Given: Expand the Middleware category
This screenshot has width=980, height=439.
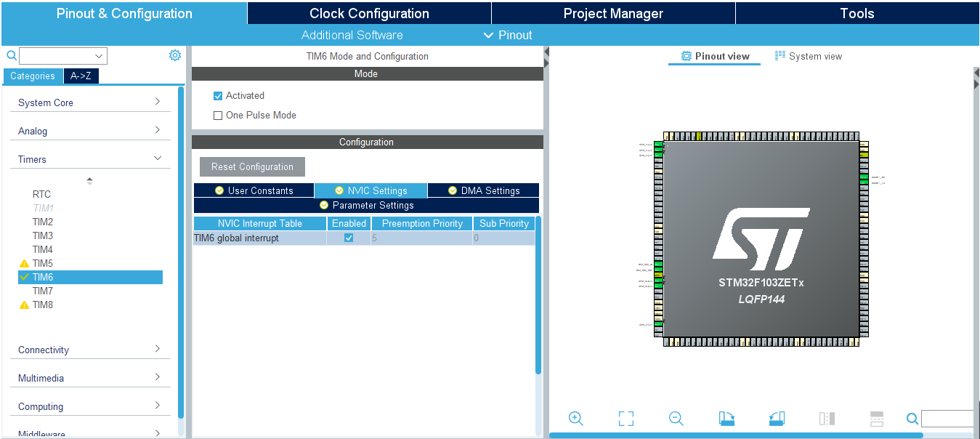Looking at the screenshot, I should [x=90, y=434].
